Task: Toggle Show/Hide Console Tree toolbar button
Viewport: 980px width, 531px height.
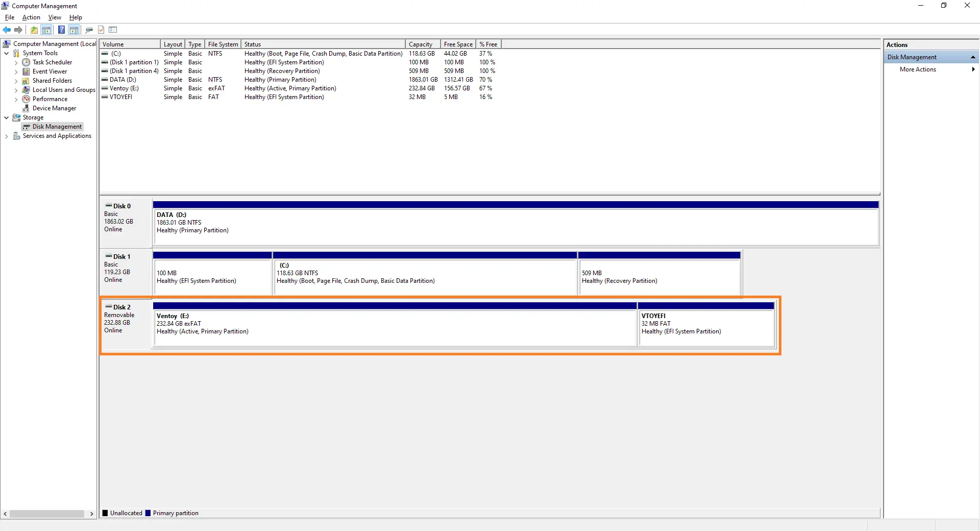Action: [46, 30]
